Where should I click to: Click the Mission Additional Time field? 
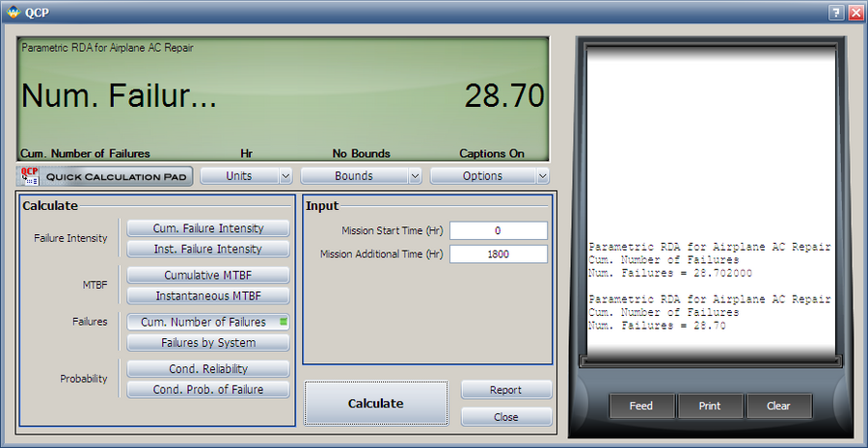click(x=498, y=254)
